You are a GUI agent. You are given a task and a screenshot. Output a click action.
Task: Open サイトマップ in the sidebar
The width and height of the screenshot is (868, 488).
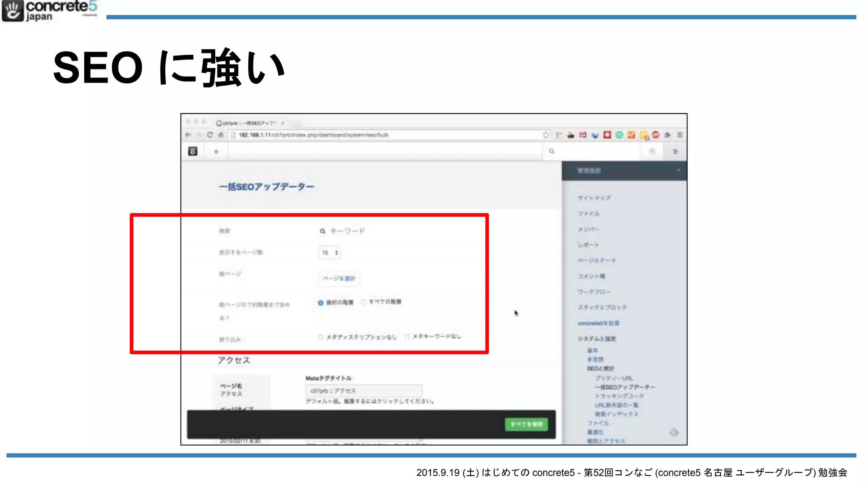pyautogui.click(x=594, y=198)
